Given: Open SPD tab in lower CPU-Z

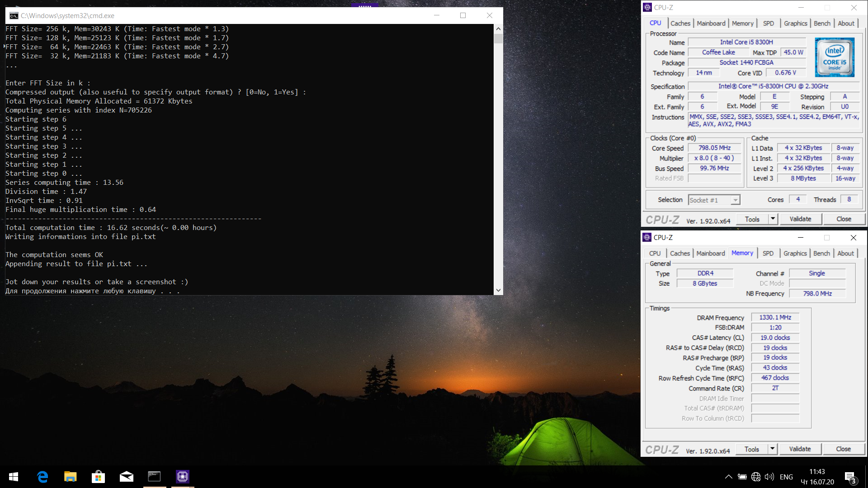Looking at the screenshot, I should point(768,253).
